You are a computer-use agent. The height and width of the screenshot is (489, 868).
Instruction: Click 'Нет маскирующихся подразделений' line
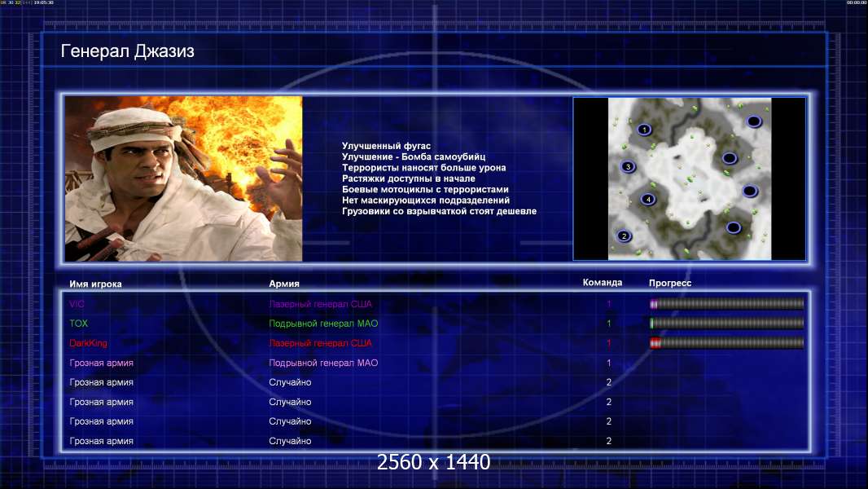tap(426, 200)
